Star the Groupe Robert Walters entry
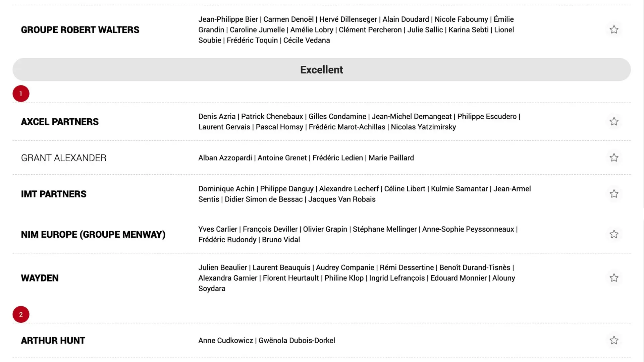The image size is (644, 362). pyautogui.click(x=614, y=29)
